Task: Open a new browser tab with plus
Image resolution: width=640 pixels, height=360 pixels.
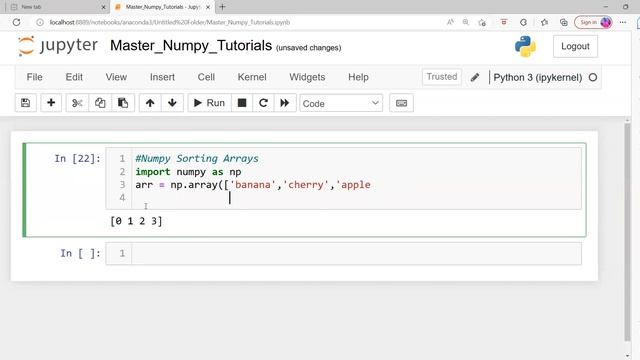Action: [x=222, y=7]
